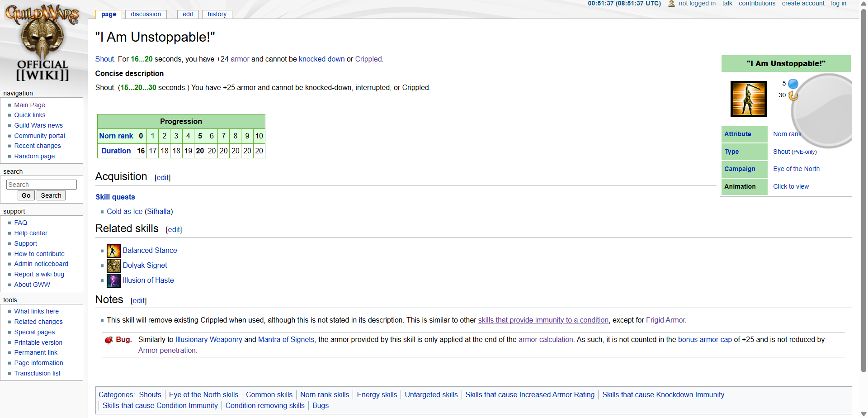Open About GWW
Viewport: 868px width, 418px height.
(x=32, y=285)
